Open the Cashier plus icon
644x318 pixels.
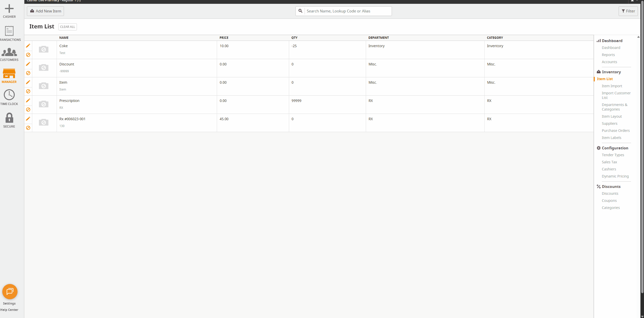(x=9, y=9)
